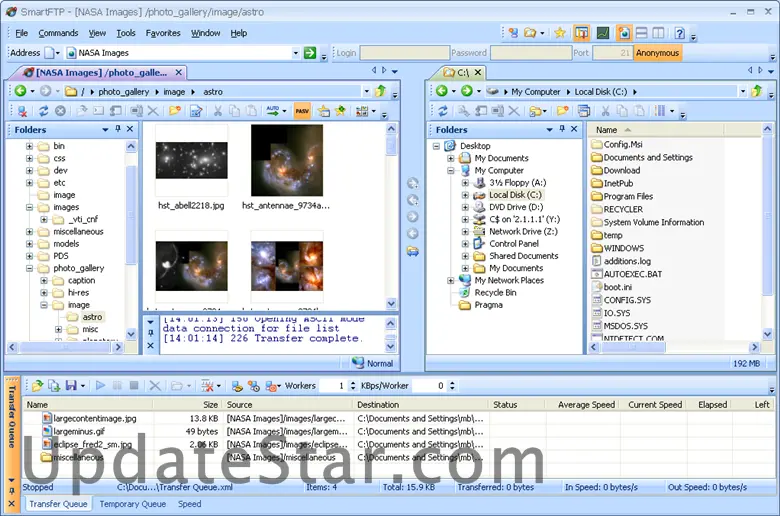780x516 pixels.
Task: Open the Tools menu
Action: coord(126,33)
